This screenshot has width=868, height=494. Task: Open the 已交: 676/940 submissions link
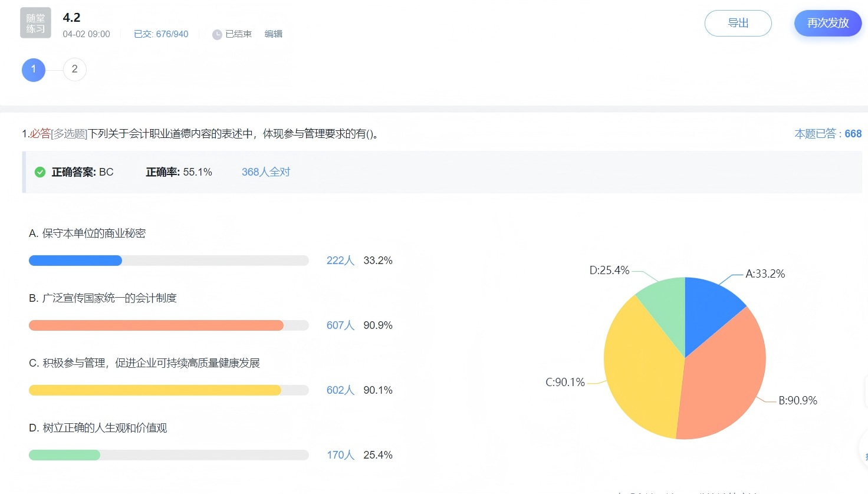161,34
